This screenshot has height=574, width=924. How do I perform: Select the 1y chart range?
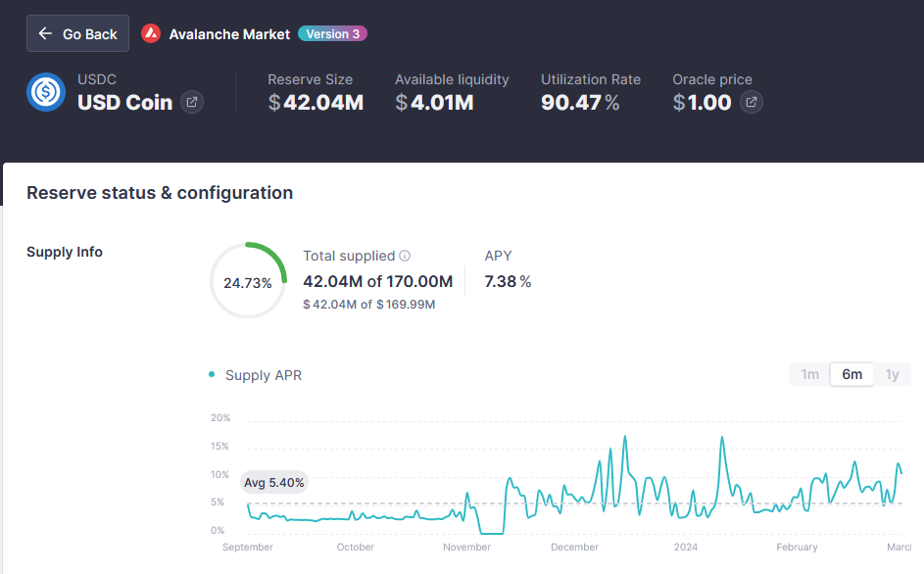pyautogui.click(x=892, y=374)
